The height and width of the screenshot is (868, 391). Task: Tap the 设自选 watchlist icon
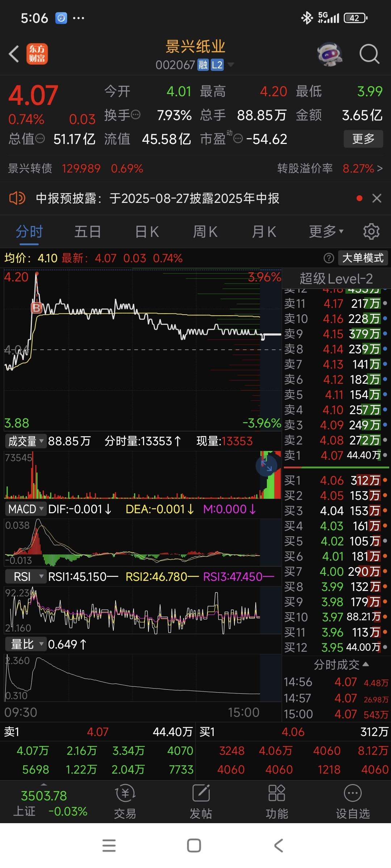[353, 802]
